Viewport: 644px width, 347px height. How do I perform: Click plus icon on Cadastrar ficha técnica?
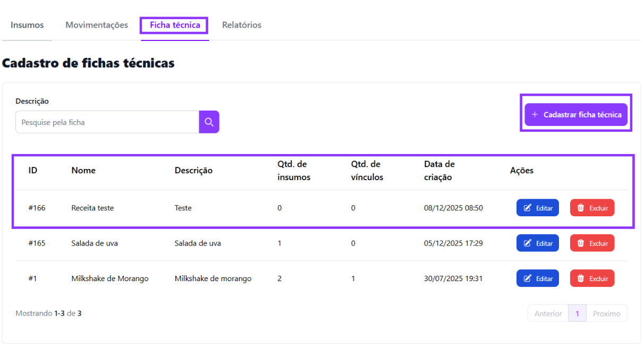click(535, 115)
